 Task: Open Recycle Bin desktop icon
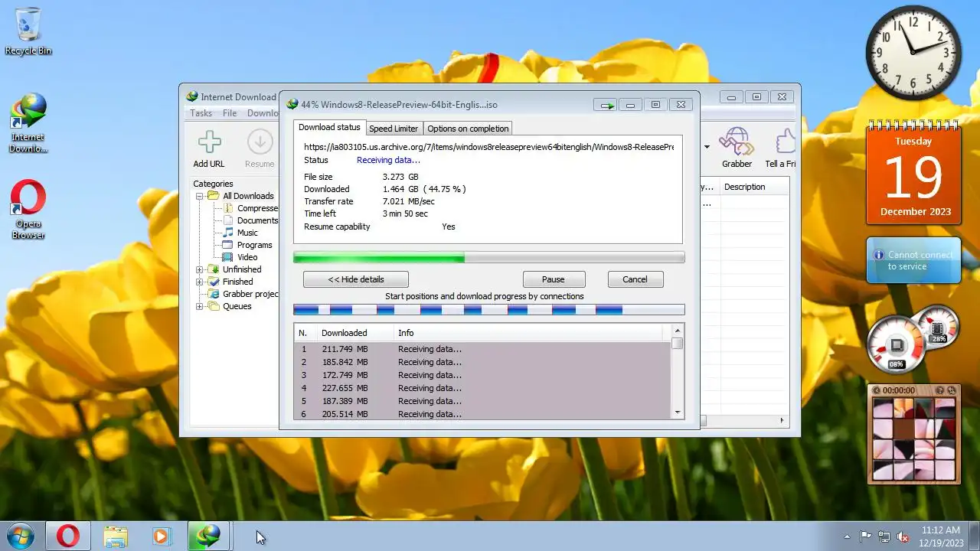click(28, 31)
